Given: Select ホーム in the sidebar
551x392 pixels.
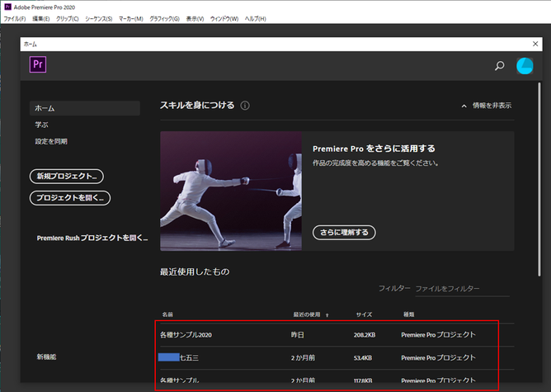Looking at the screenshot, I should (85, 108).
